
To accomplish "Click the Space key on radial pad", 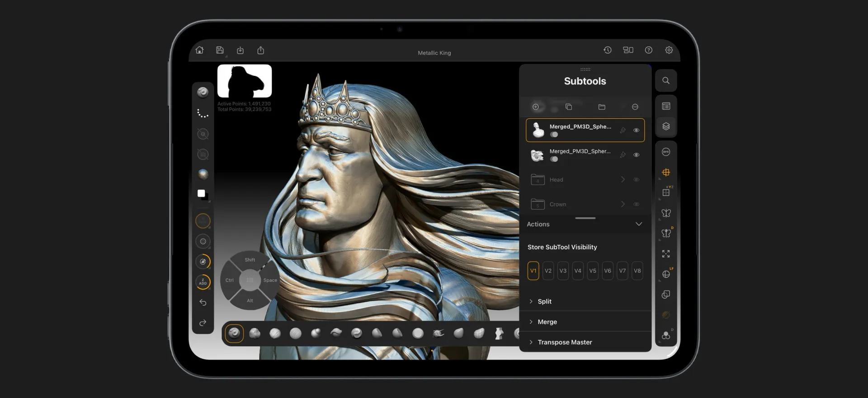I will [x=270, y=281].
